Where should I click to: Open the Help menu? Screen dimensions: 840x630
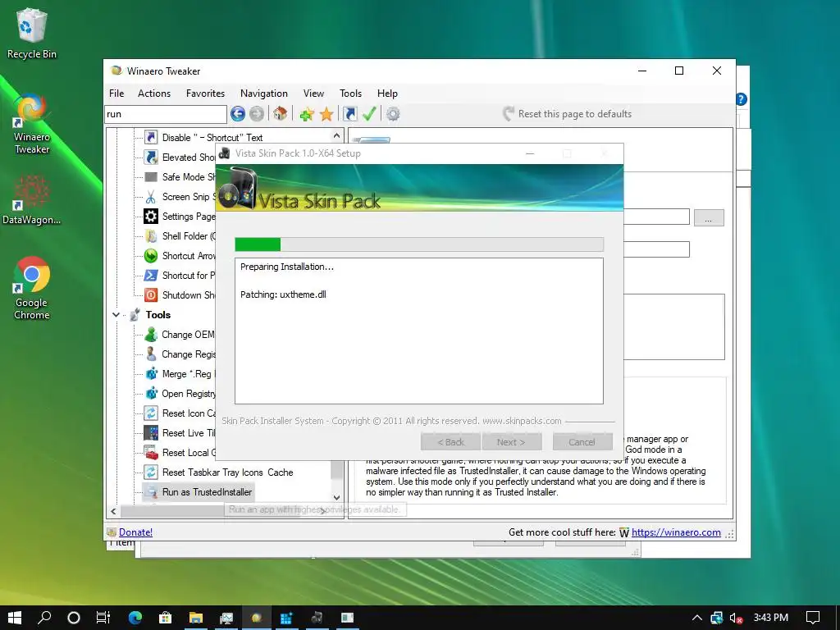click(387, 94)
